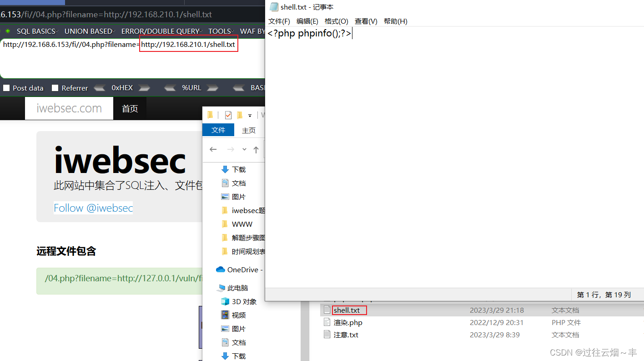The height and width of the screenshot is (361, 644).
Task: Select WWW label in quick access
Action: (242, 224)
